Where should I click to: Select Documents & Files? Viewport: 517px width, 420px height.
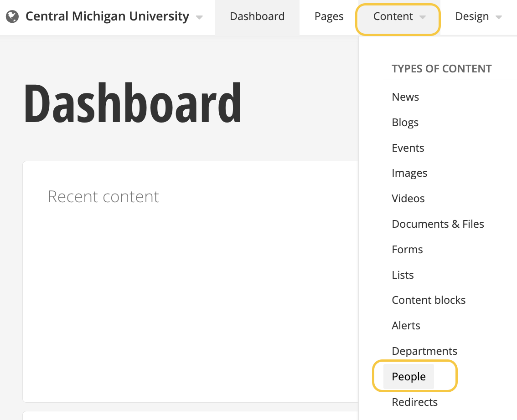[x=438, y=224]
